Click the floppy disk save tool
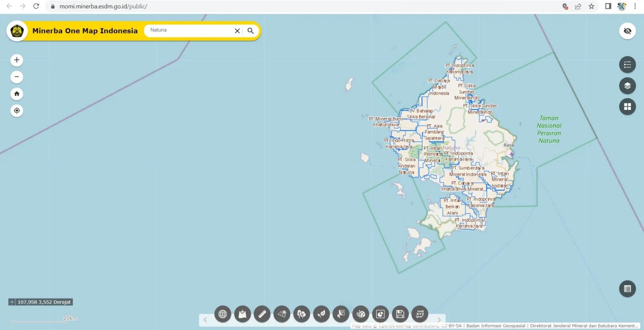Viewport: 644px width, 330px height. (x=400, y=314)
